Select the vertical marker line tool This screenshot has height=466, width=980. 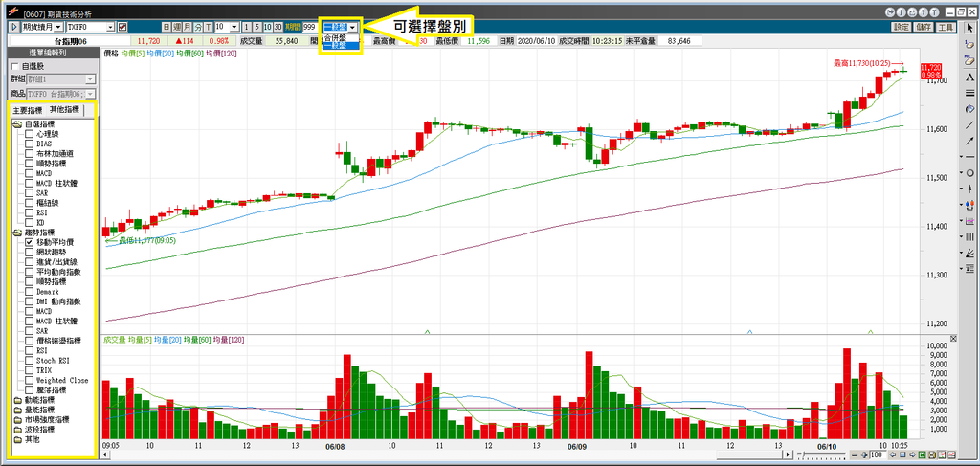(970, 188)
